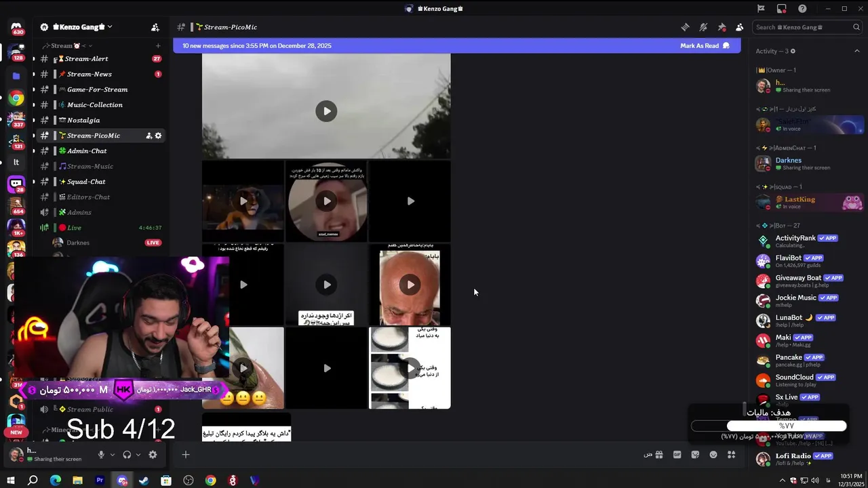
Task: Open FlaviBot bot profile
Action: point(809,261)
